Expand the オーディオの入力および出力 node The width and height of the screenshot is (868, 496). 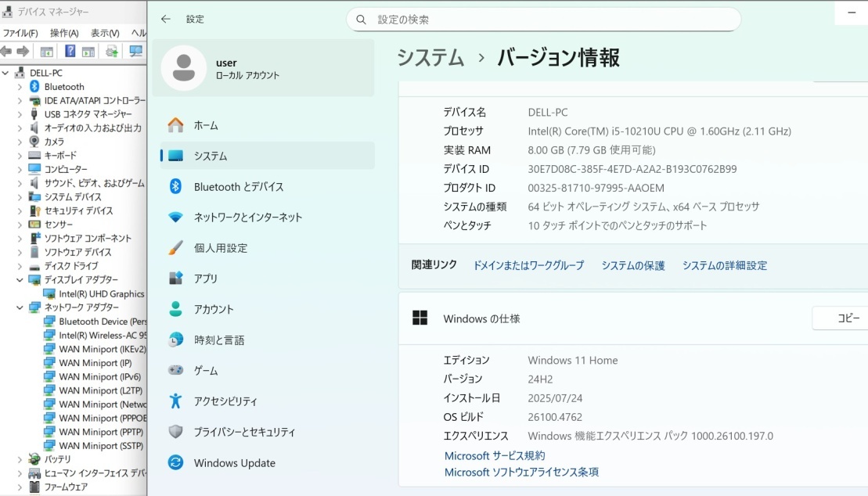point(20,128)
